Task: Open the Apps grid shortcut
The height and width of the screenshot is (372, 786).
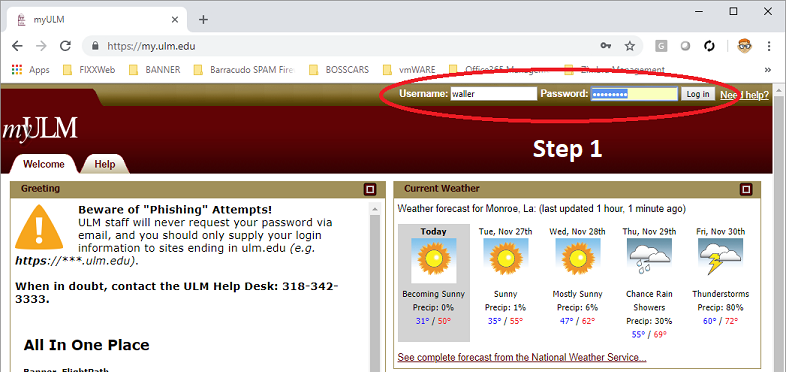Action: (30, 70)
